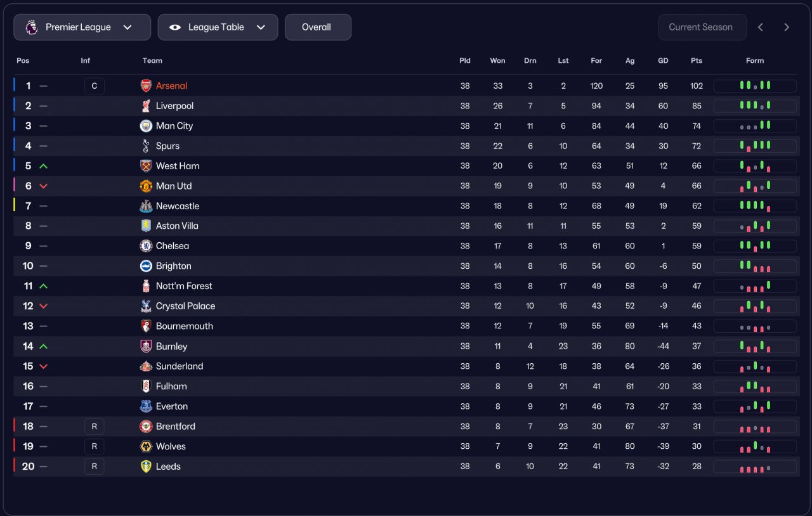Click the Wolves club crest icon

(146, 446)
